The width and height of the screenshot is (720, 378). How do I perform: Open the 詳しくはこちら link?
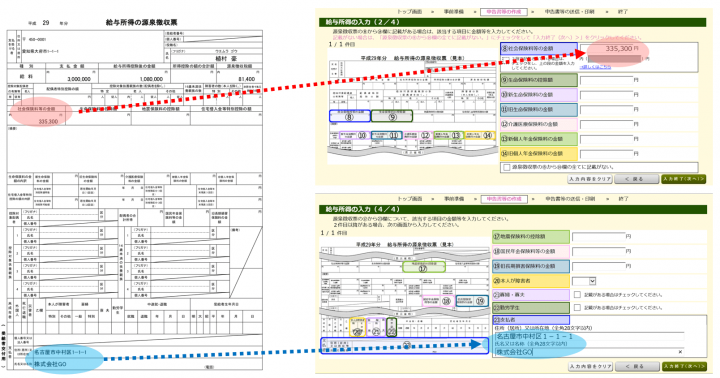click(596, 67)
